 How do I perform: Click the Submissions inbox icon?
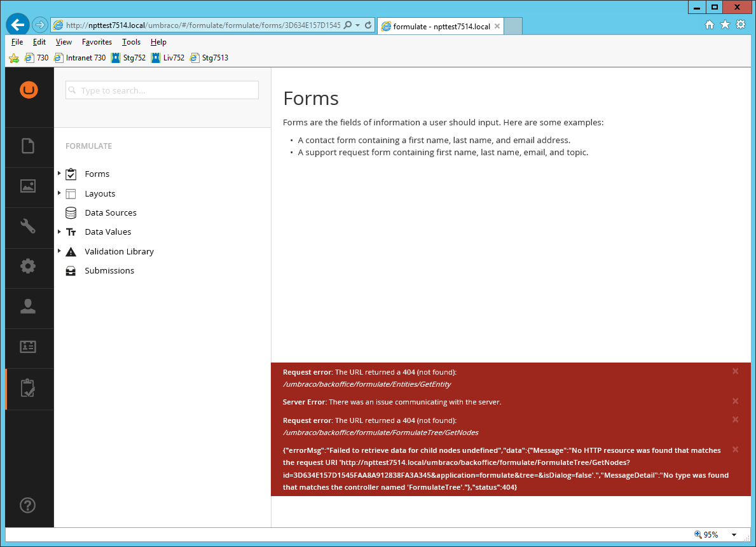point(71,270)
